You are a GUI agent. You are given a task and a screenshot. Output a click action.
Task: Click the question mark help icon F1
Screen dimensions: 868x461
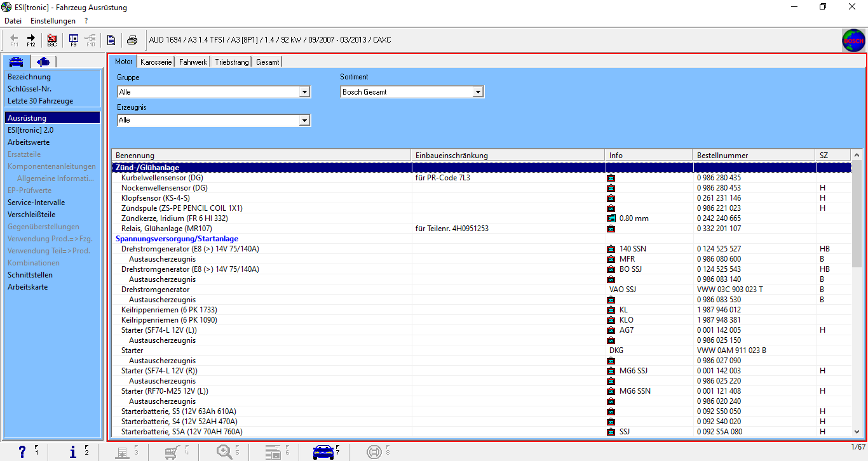(x=23, y=451)
